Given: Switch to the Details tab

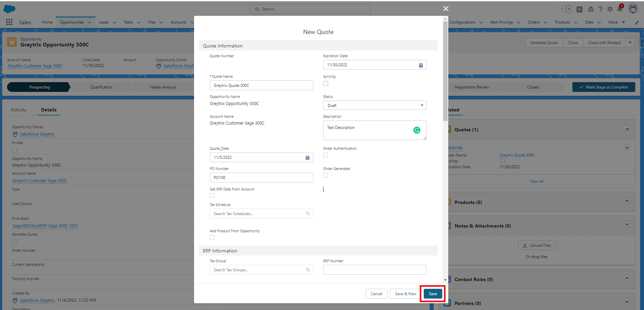Looking at the screenshot, I should coord(49,110).
